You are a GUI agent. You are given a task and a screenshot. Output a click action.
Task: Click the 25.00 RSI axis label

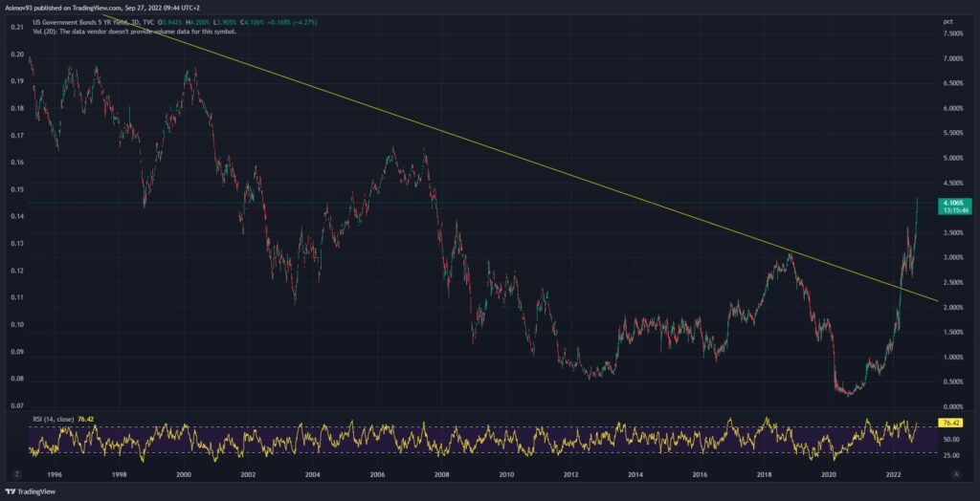[x=950, y=455]
